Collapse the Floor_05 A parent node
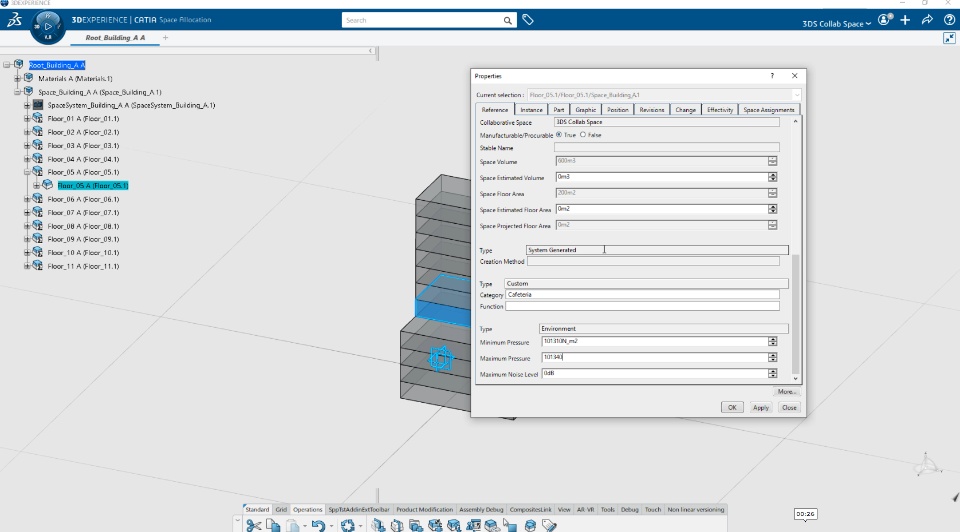Image resolution: width=960 pixels, height=532 pixels. tap(27, 172)
